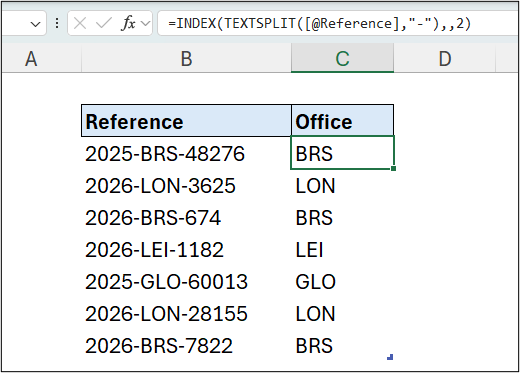This screenshot has height=373, width=520.
Task: Select column B header
Action: [186, 58]
